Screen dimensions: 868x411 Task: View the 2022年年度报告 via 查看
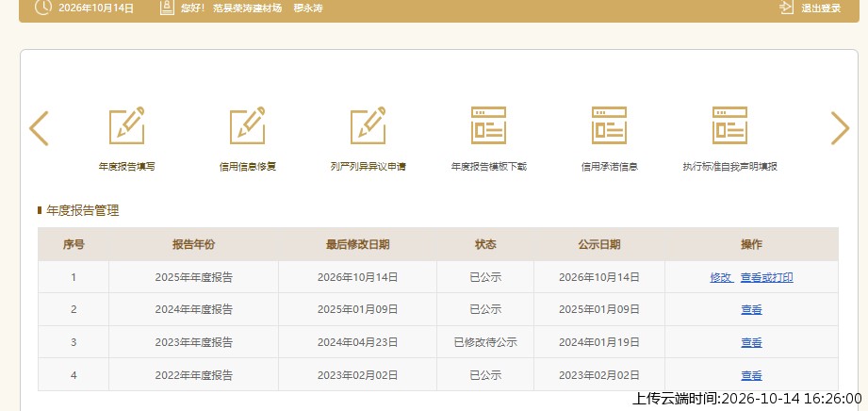pyautogui.click(x=751, y=375)
